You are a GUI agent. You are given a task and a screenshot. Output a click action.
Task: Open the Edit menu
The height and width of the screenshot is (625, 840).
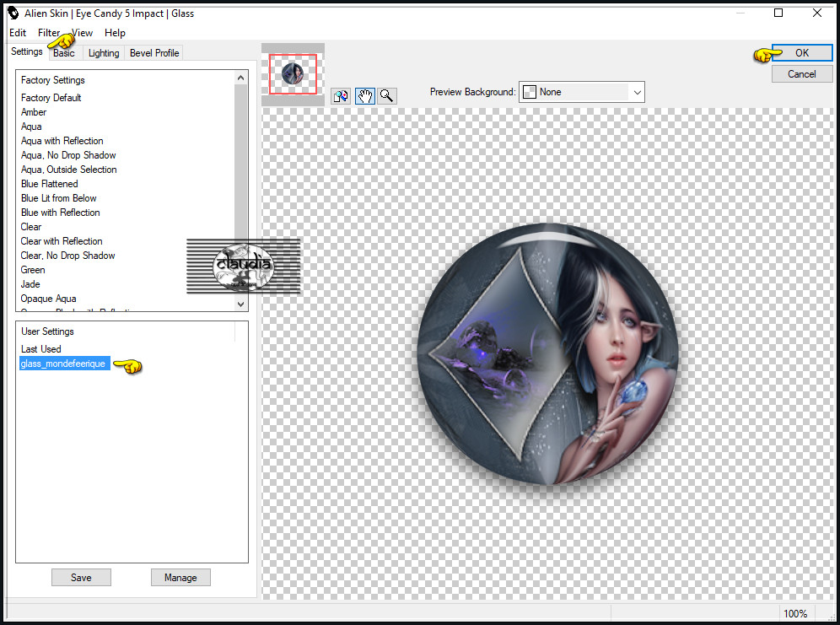click(x=18, y=33)
